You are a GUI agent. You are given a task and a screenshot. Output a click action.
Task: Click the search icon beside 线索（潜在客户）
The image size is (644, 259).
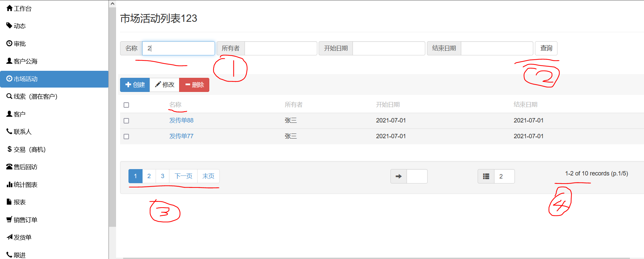click(9, 96)
